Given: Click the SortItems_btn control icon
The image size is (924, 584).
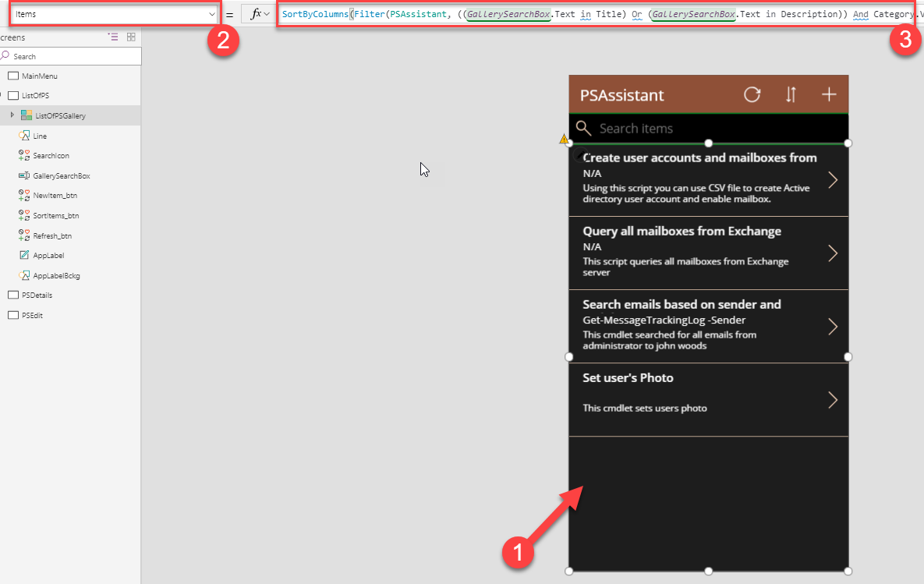Looking at the screenshot, I should tap(24, 215).
